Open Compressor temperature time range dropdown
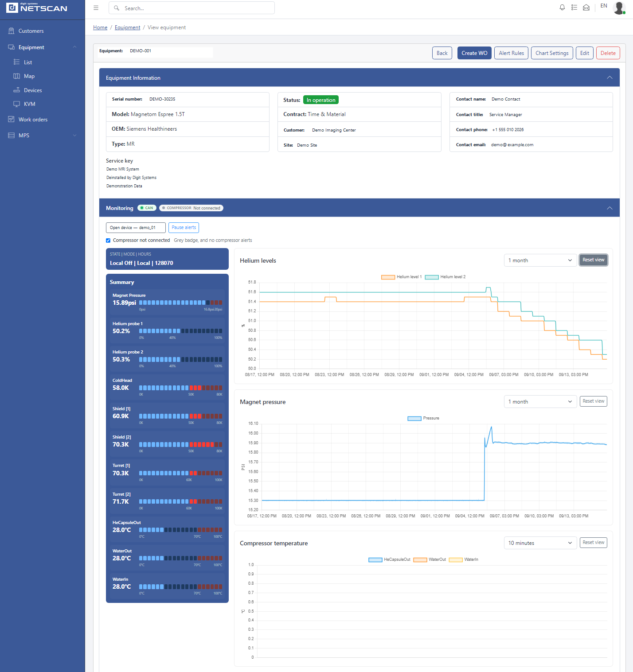This screenshot has height=672, width=633. coord(540,543)
